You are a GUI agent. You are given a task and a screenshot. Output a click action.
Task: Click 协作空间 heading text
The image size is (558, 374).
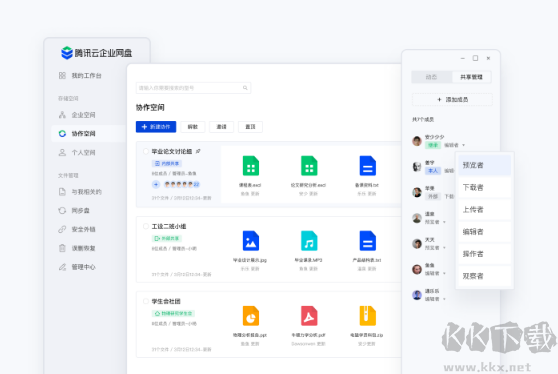150,107
